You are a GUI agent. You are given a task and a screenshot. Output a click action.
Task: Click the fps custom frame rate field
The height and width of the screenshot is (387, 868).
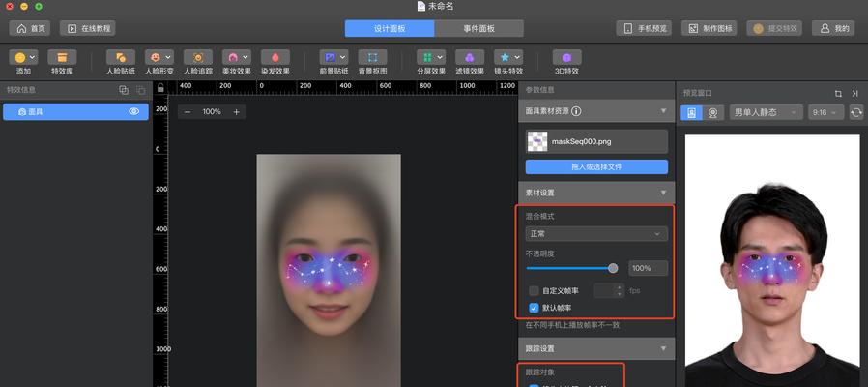click(x=604, y=290)
